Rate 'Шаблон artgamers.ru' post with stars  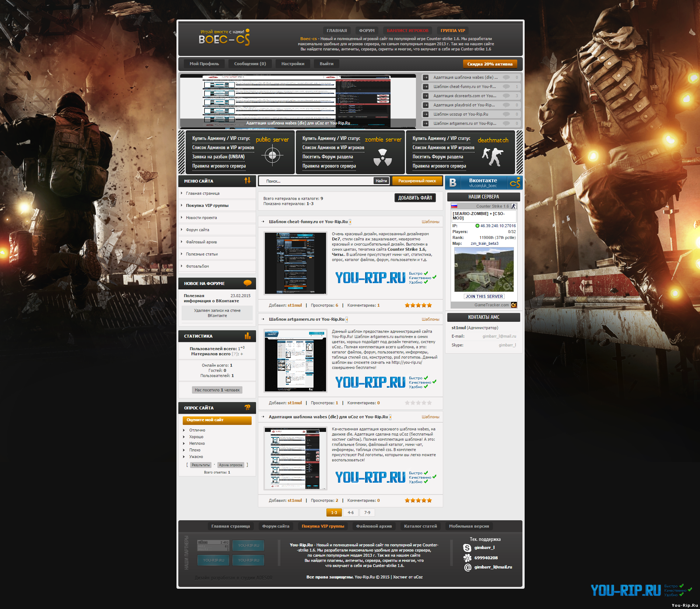[418, 403]
